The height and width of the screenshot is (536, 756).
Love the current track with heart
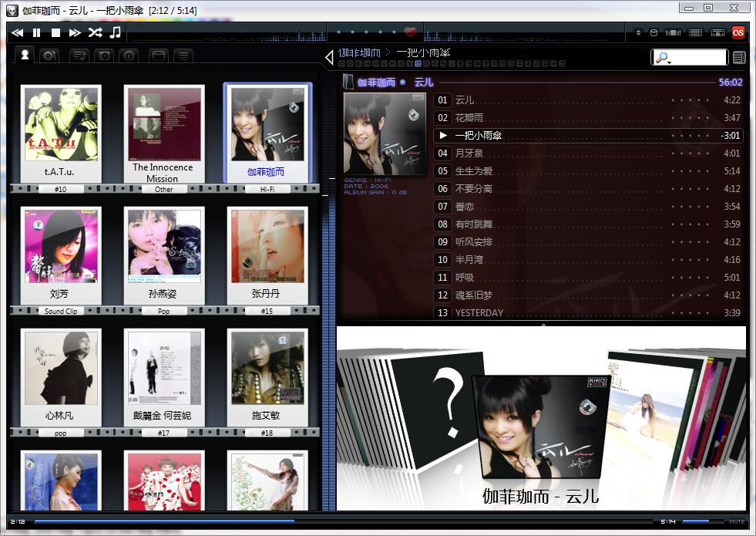[410, 32]
